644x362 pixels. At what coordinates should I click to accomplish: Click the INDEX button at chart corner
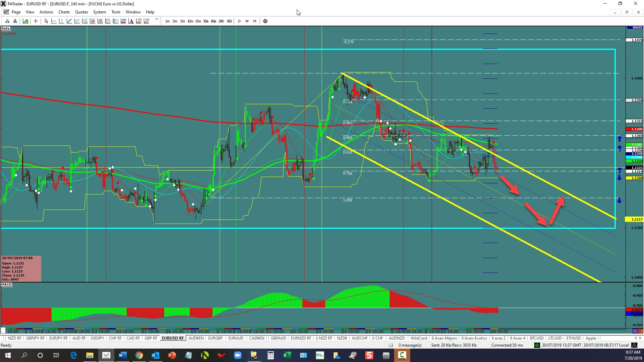coord(635,27)
